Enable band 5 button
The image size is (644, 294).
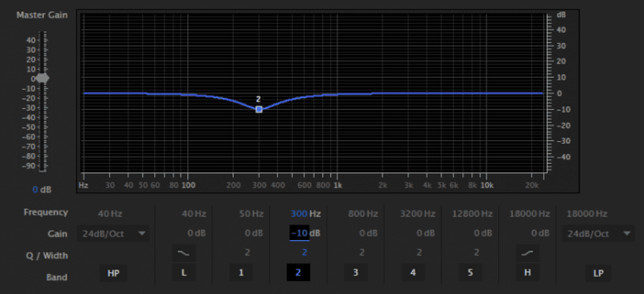point(471,273)
